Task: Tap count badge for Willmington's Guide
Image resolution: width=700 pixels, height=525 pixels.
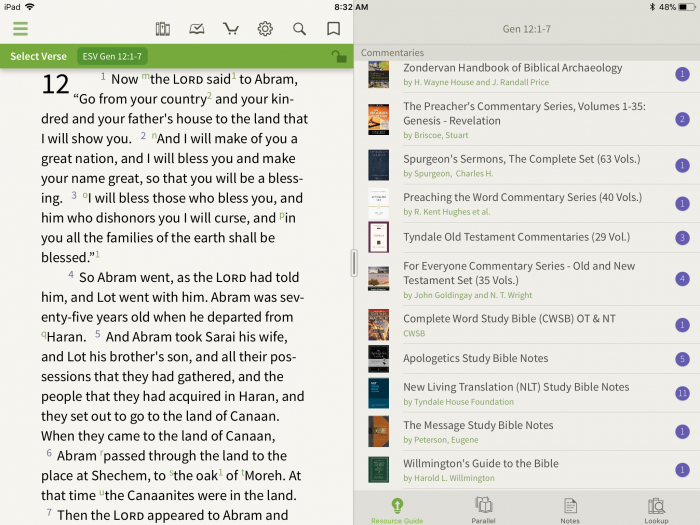Action: (682, 470)
